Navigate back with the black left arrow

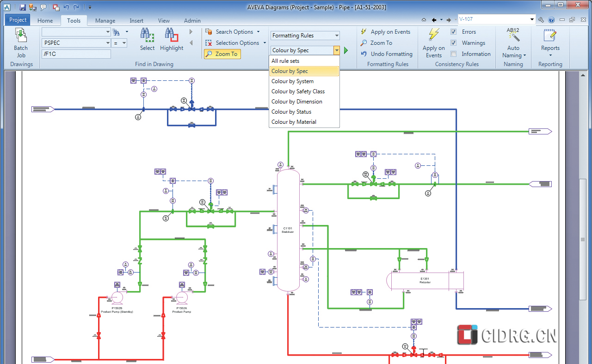(x=434, y=20)
